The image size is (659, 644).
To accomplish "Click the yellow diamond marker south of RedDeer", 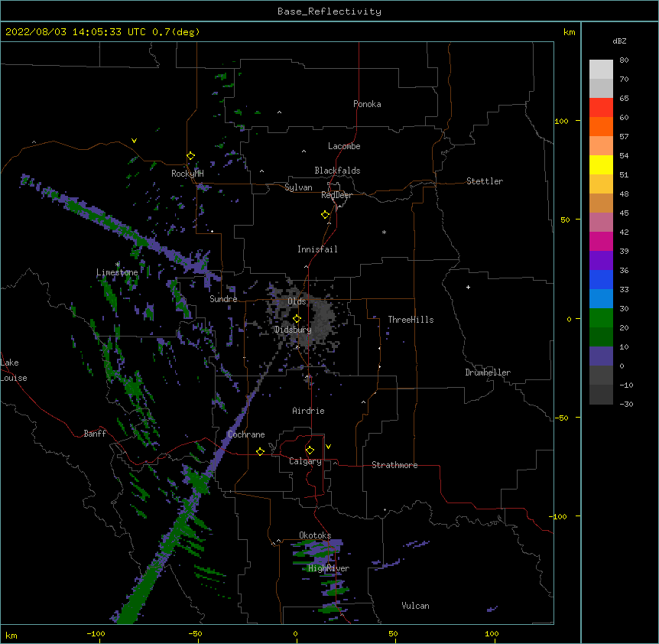I will (x=325, y=214).
